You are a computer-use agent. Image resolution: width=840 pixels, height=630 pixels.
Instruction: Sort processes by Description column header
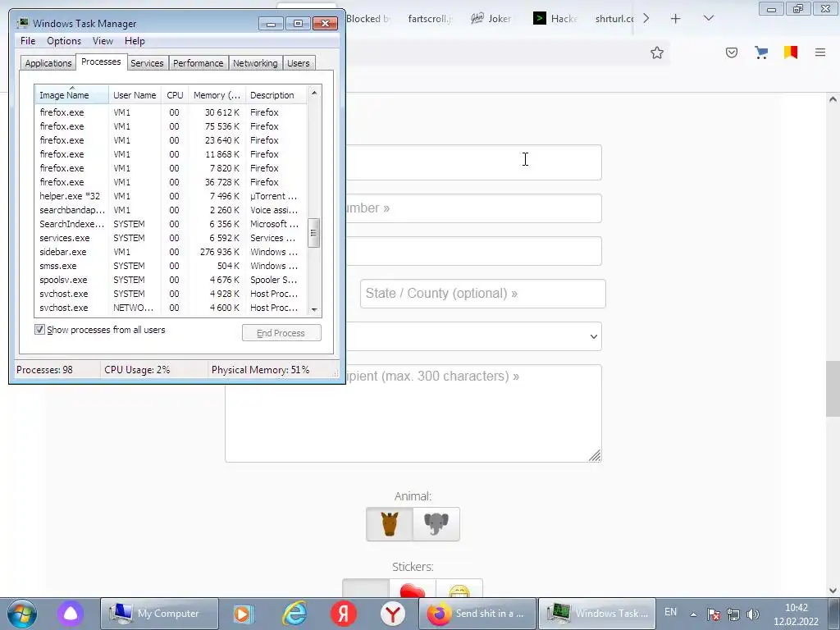coord(276,95)
